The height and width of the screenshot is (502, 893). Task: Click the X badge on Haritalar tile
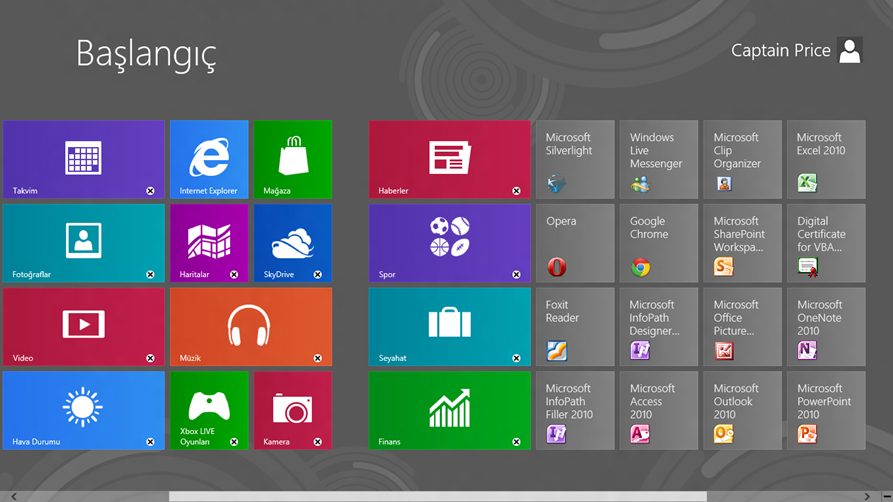click(x=234, y=275)
